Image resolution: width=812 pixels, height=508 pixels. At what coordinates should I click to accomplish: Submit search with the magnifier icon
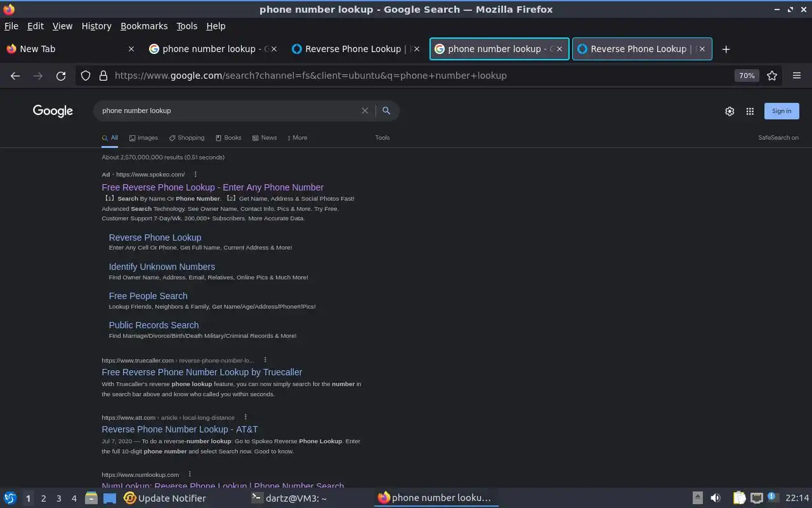[x=386, y=110]
